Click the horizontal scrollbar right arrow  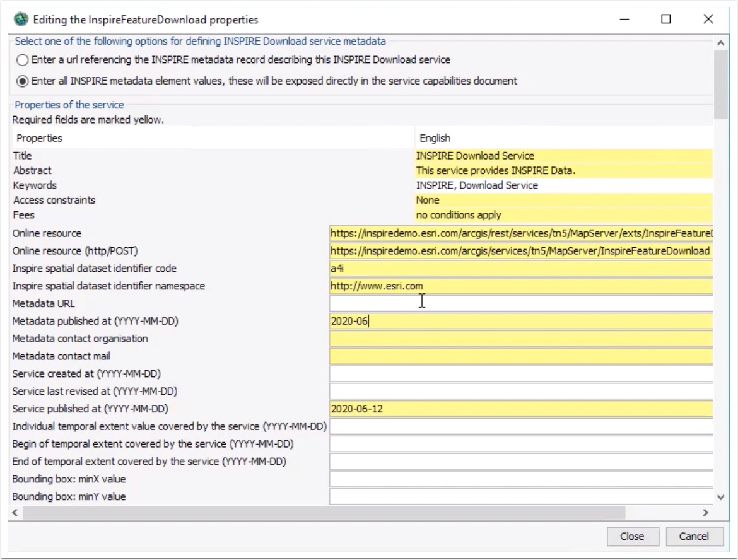click(x=705, y=513)
